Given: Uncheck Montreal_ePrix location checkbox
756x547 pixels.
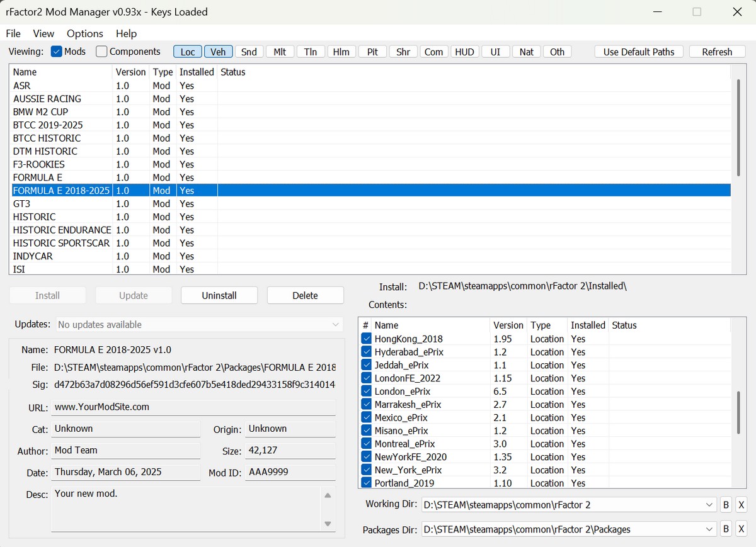Looking at the screenshot, I should [367, 444].
